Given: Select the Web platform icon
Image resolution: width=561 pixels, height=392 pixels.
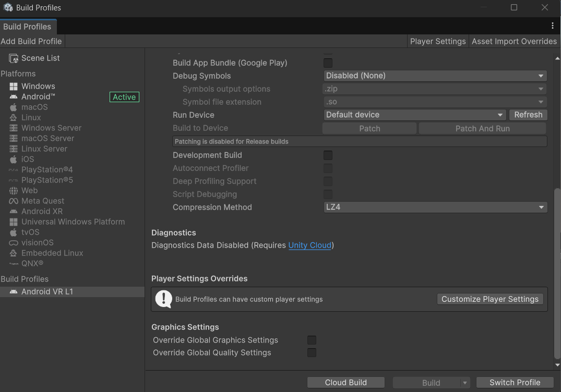Looking at the screenshot, I should pos(28,190).
